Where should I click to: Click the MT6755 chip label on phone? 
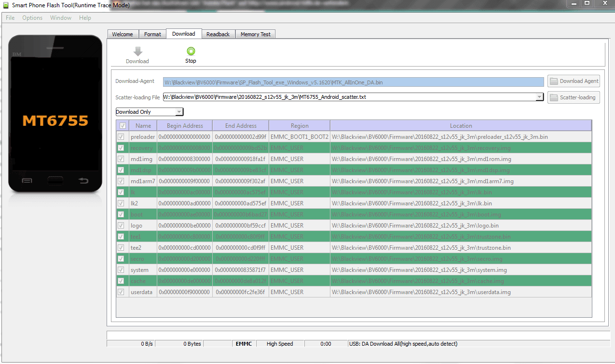(55, 121)
